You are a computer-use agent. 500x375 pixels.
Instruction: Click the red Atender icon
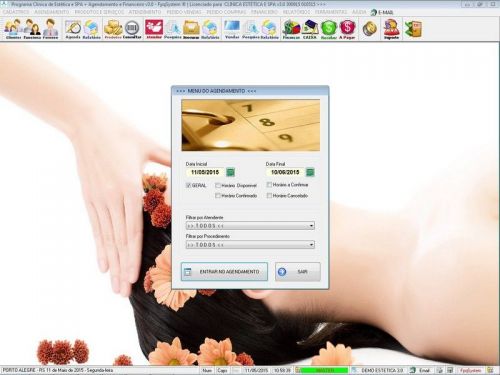[x=154, y=29]
